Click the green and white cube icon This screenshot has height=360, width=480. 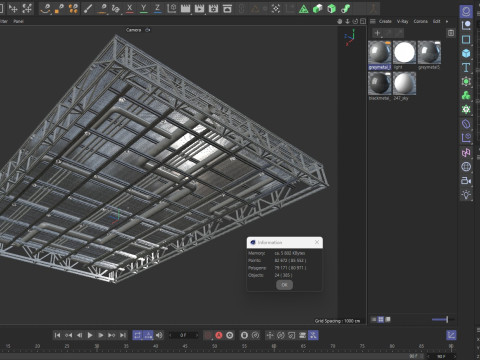(317, 9)
